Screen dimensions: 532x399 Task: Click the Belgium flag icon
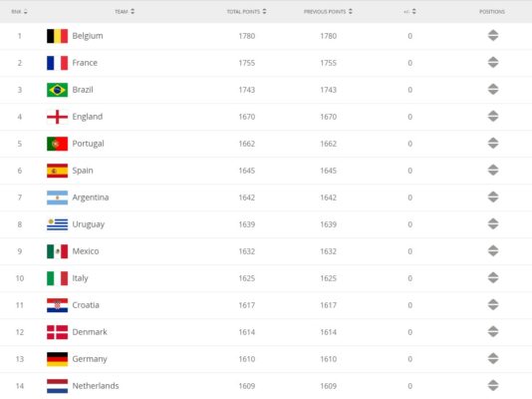click(x=57, y=36)
